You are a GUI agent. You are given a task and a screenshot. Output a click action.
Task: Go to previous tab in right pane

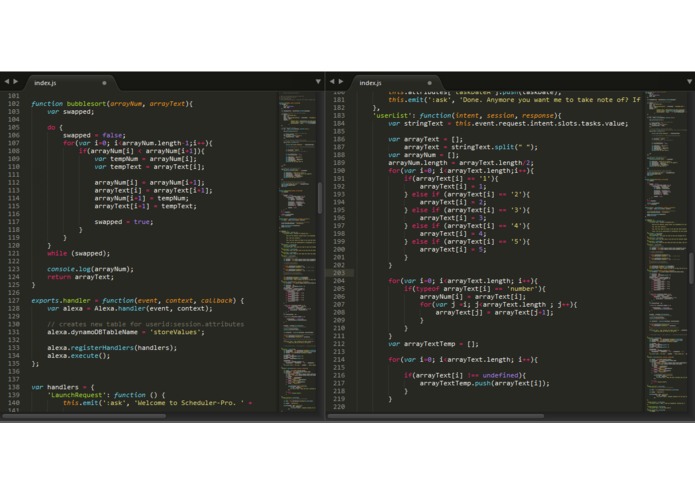332,82
